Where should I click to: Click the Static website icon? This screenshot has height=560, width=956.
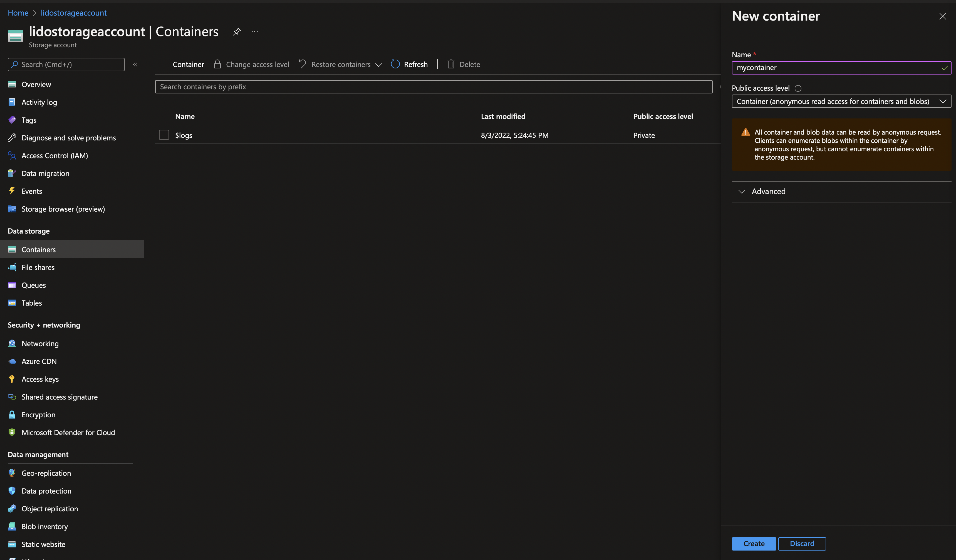tap(12, 544)
